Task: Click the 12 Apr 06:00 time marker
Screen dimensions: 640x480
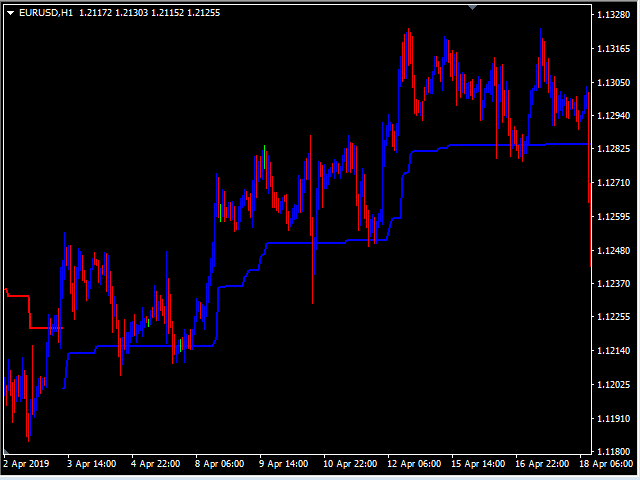Action: pos(414,464)
